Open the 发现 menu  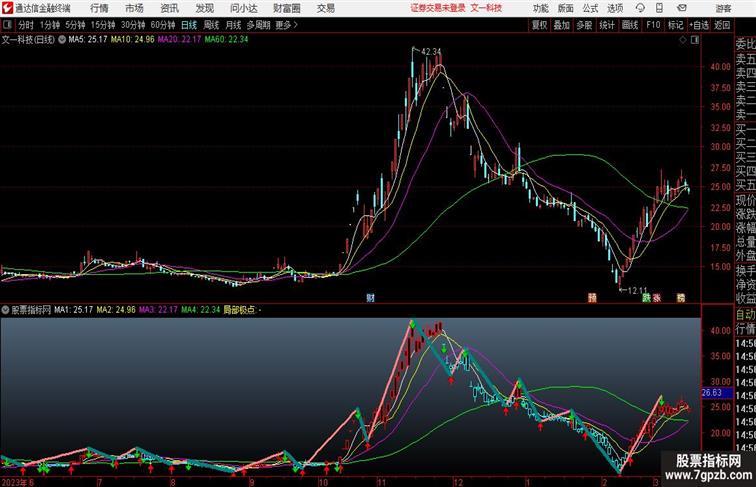pyautogui.click(x=204, y=8)
